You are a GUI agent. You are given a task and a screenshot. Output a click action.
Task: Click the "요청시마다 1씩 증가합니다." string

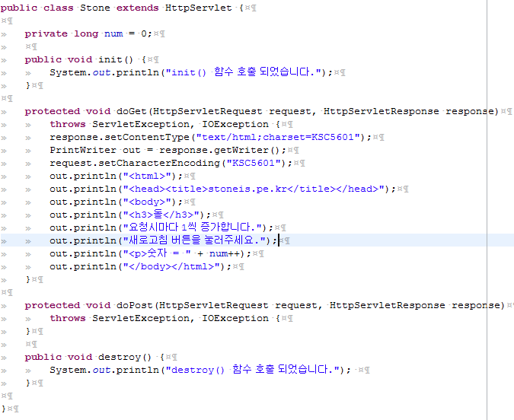click(x=193, y=228)
